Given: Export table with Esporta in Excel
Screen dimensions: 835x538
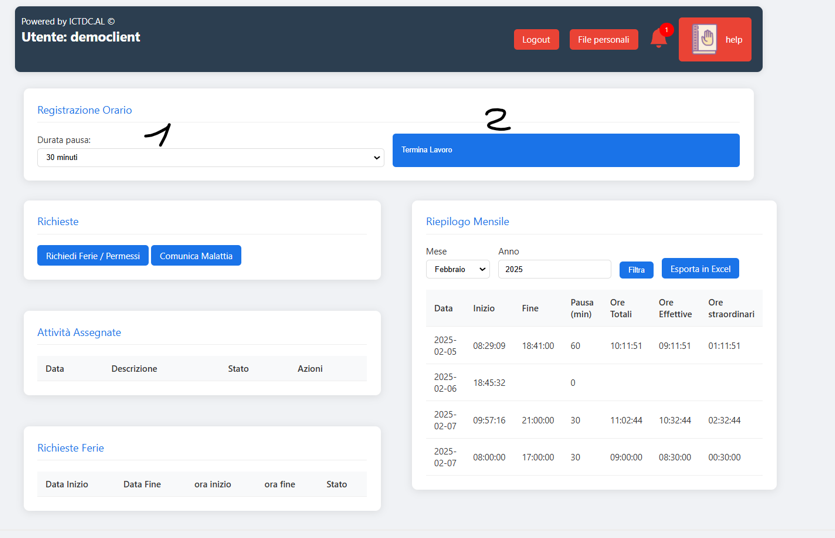Looking at the screenshot, I should (x=700, y=269).
